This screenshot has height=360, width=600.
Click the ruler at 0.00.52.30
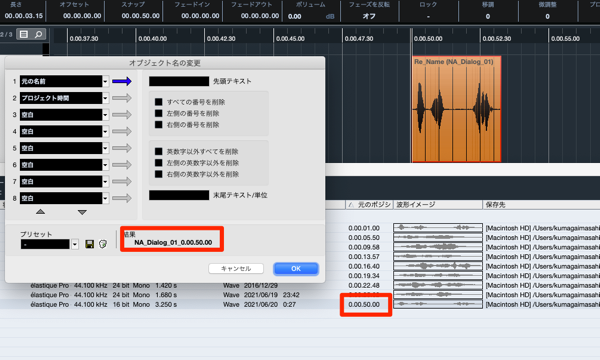pos(496,39)
